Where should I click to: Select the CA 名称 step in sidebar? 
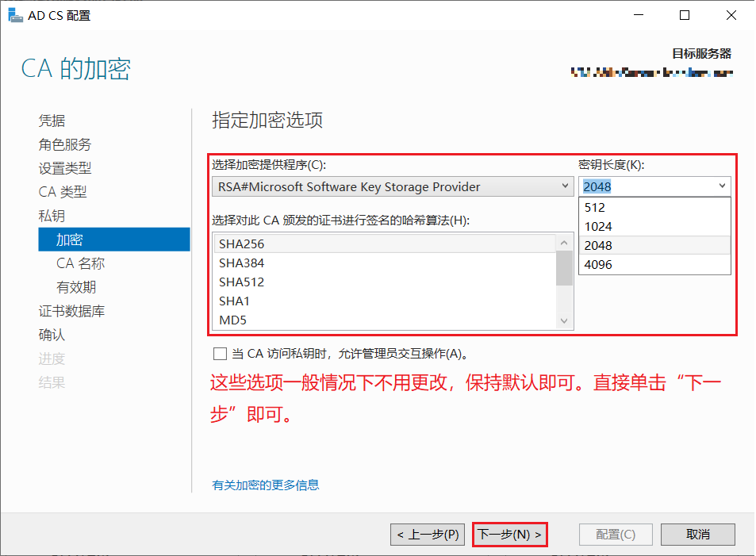point(82,263)
